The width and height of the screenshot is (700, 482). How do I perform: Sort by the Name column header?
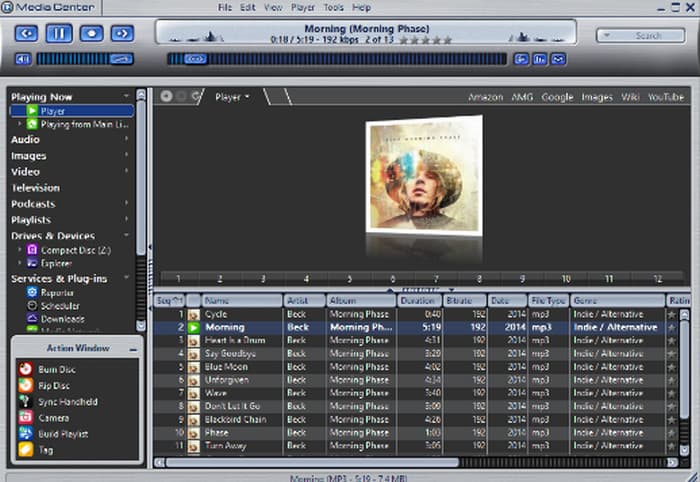pyautogui.click(x=242, y=301)
